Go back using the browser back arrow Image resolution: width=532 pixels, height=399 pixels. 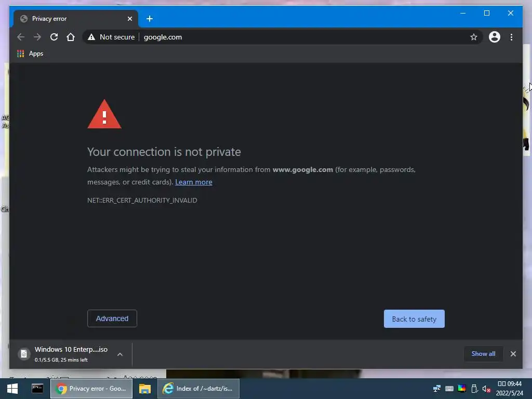click(21, 37)
